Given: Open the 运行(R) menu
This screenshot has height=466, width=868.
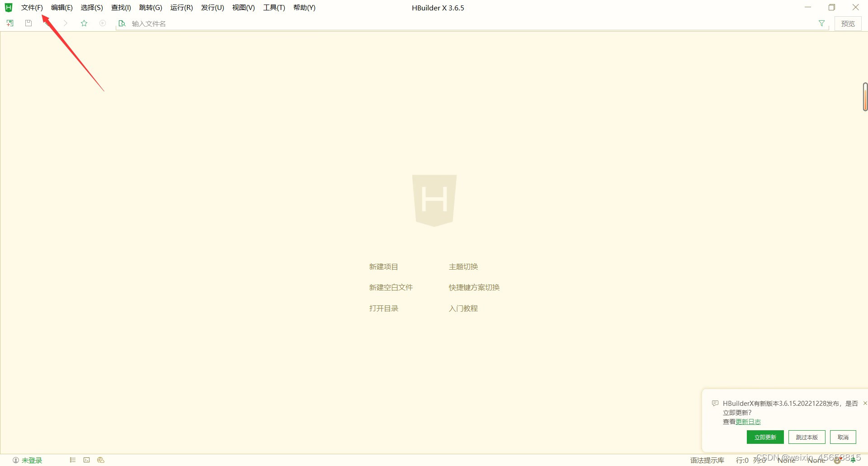Looking at the screenshot, I should pos(182,8).
